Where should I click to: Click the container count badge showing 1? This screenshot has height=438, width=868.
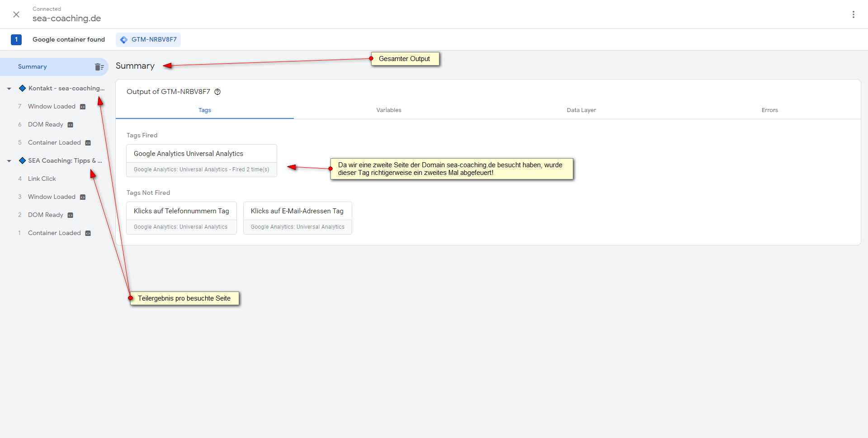coord(16,40)
